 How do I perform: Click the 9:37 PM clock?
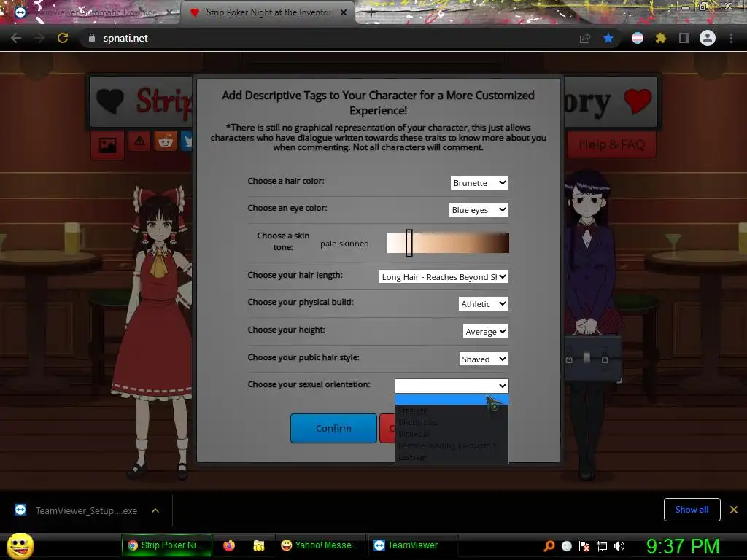coord(683,546)
